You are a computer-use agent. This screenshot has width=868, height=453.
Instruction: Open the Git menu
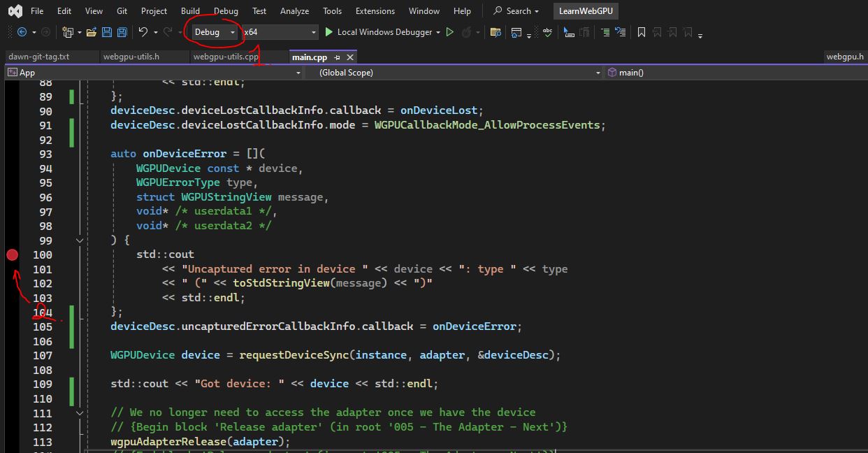pos(122,11)
